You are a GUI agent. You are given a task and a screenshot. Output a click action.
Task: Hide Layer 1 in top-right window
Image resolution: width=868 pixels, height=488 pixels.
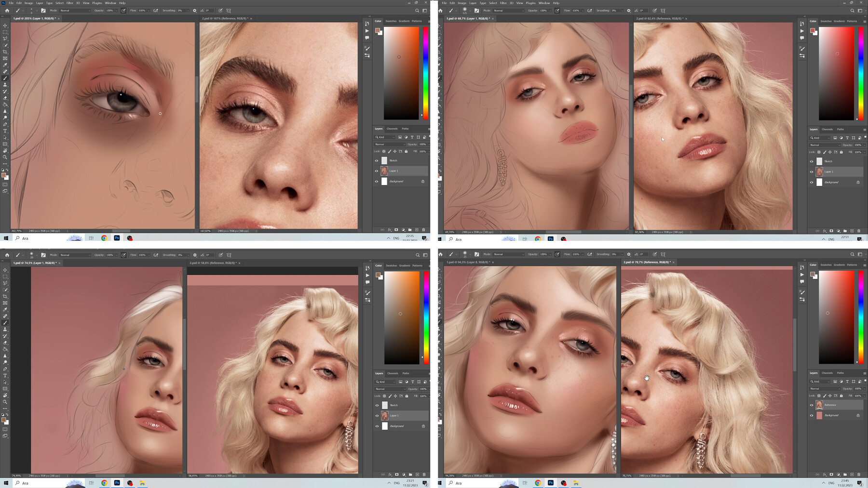(812, 172)
